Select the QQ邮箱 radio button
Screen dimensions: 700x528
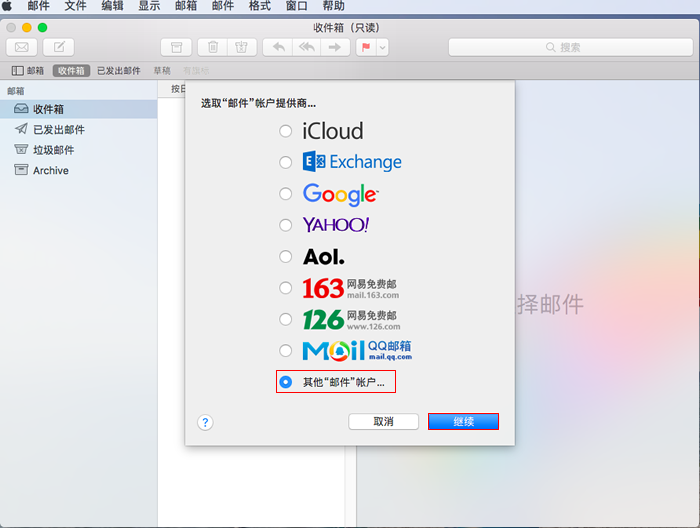click(x=286, y=351)
